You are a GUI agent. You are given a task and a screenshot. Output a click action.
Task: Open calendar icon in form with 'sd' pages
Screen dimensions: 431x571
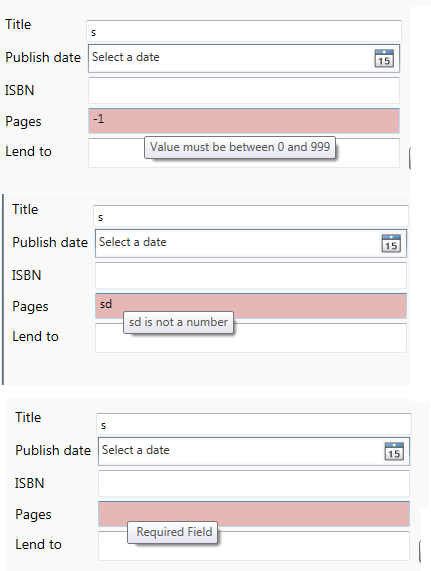[391, 243]
